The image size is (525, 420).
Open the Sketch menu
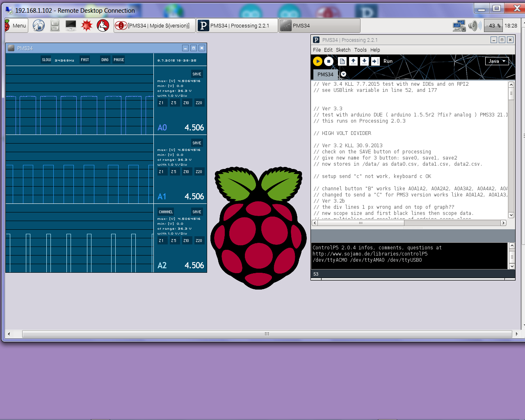tap(343, 50)
